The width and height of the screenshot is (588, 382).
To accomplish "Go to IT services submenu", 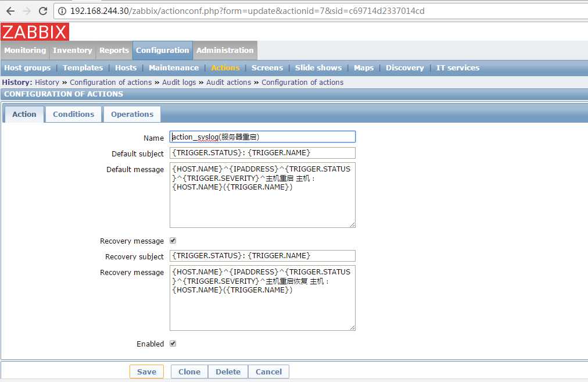I will [458, 68].
